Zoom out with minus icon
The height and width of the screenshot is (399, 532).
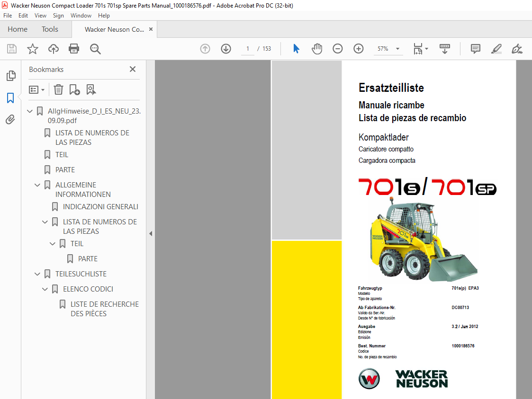pyautogui.click(x=338, y=49)
